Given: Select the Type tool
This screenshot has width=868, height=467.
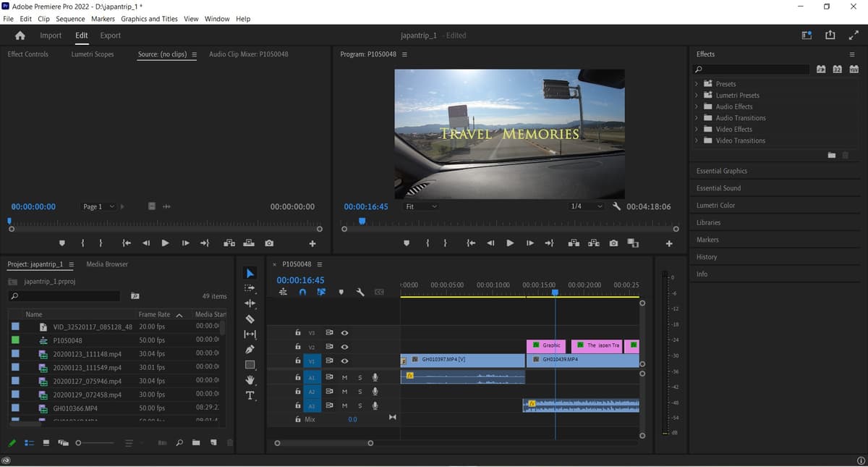Looking at the screenshot, I should pyautogui.click(x=250, y=395).
